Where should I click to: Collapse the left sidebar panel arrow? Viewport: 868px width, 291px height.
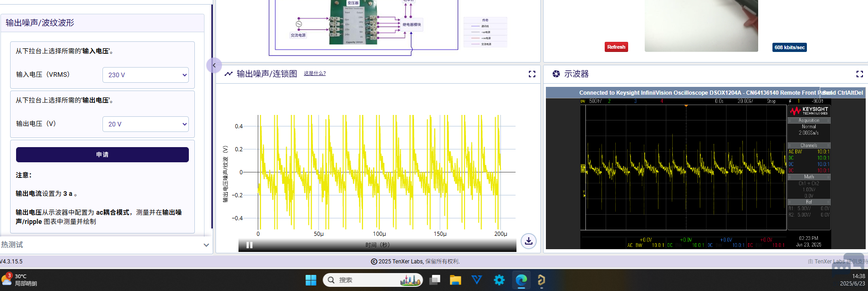[214, 65]
